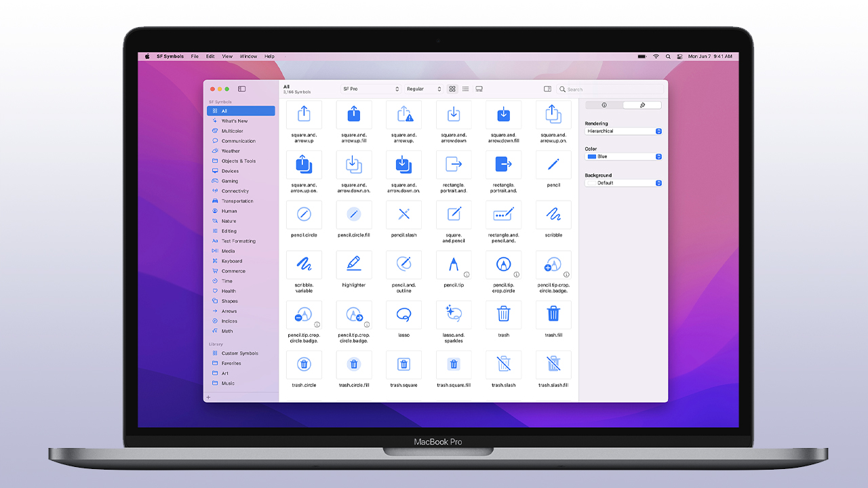Select the pencil.slash symbol
Viewport: 868px width, 488px height.
click(x=403, y=215)
